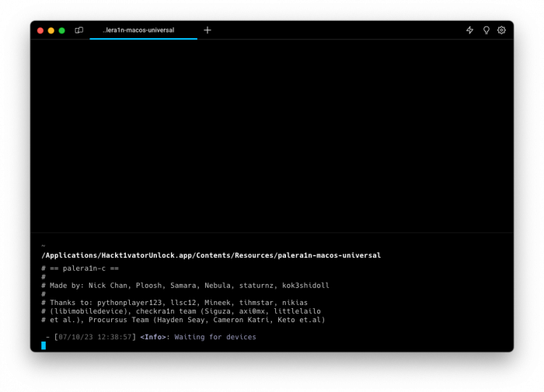Click the 'Thanks to: pythonplayer123' line
The height and width of the screenshot is (392, 544).
pyautogui.click(x=175, y=303)
